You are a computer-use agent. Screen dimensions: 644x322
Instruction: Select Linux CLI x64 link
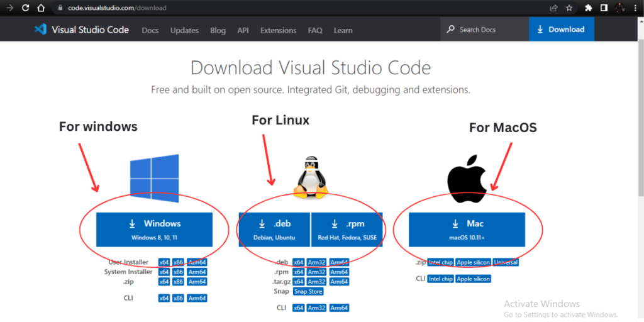(x=299, y=308)
